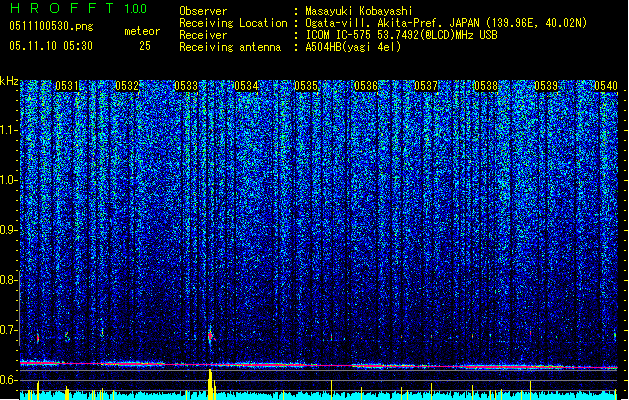Click the 0534 time marker

(x=246, y=86)
